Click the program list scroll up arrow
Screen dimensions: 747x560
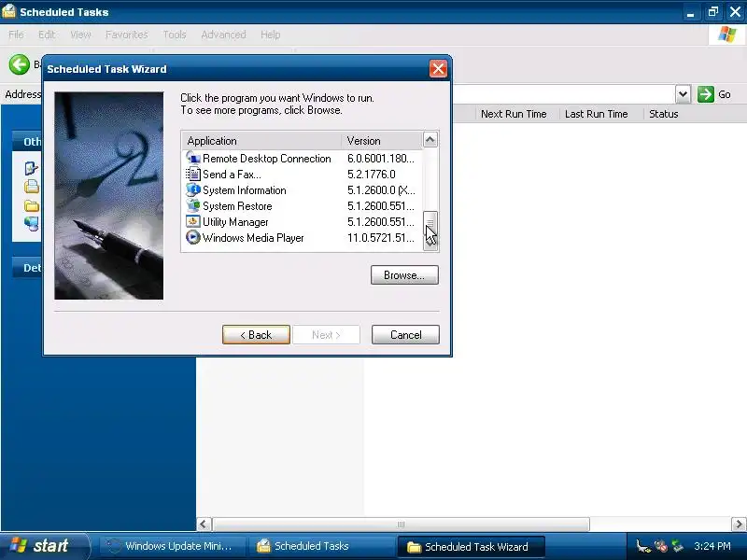pyautogui.click(x=430, y=139)
